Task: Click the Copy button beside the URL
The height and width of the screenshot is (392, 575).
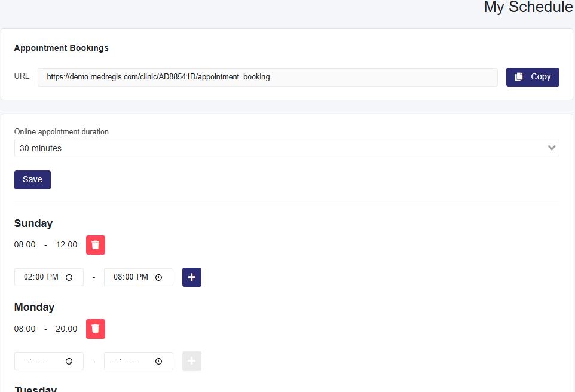Action: tap(533, 77)
